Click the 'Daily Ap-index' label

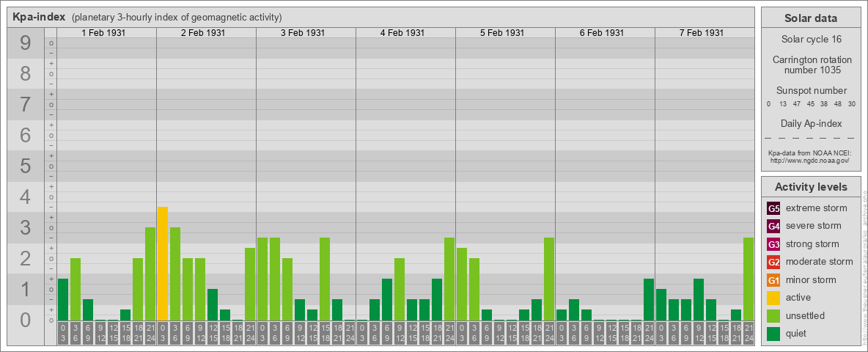click(811, 123)
